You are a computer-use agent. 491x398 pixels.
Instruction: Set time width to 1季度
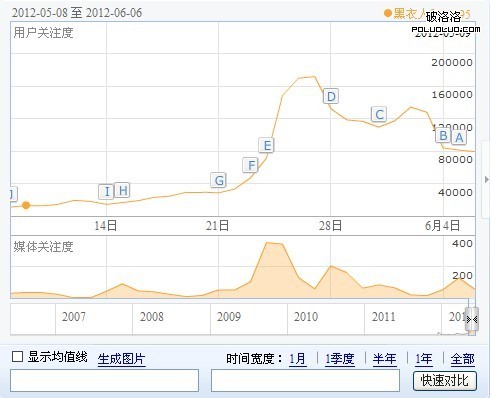click(x=340, y=359)
